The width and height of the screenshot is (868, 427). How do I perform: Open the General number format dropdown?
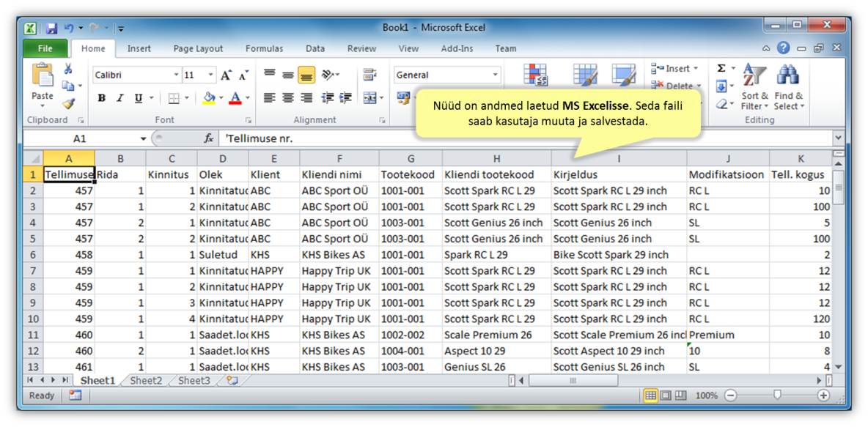(496, 75)
